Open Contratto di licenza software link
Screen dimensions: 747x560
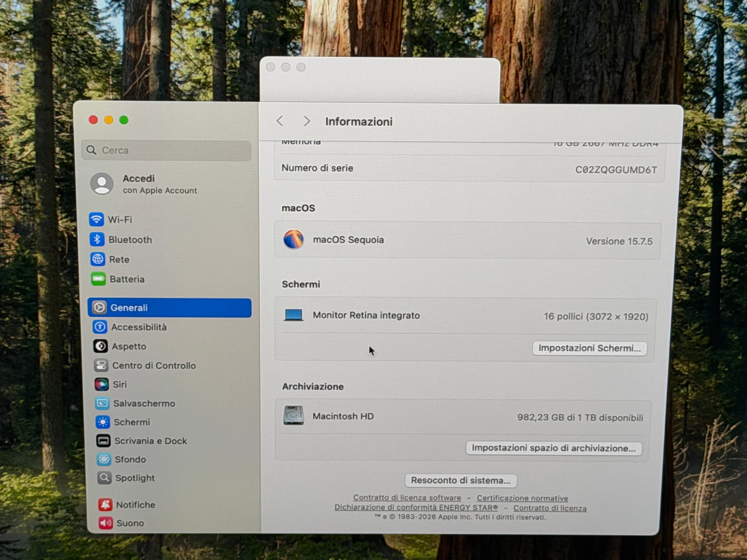(407, 497)
